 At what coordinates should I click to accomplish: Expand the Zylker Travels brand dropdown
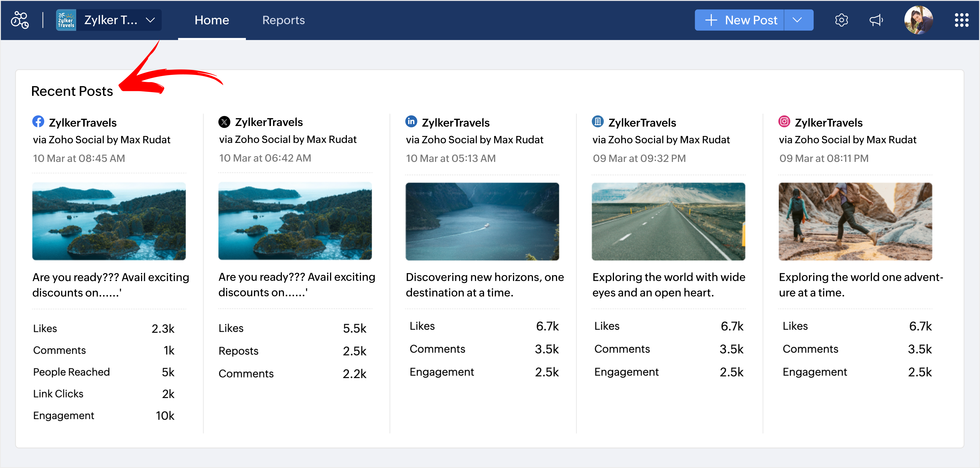(151, 20)
